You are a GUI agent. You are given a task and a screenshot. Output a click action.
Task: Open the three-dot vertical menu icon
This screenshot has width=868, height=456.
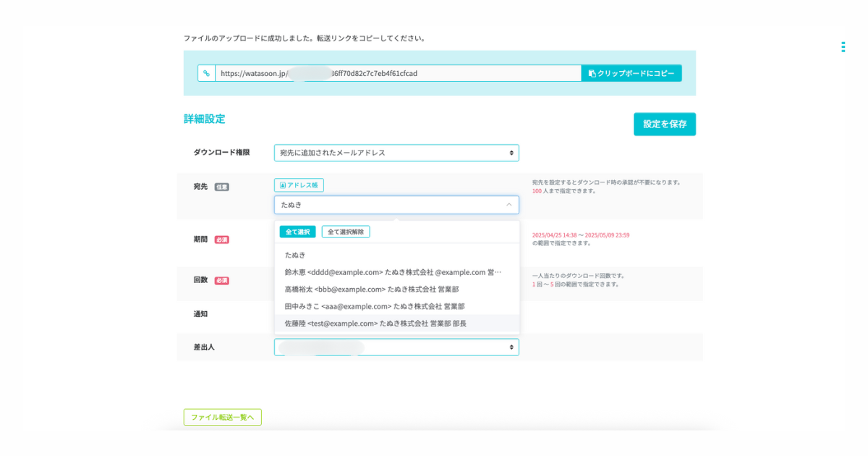(843, 47)
